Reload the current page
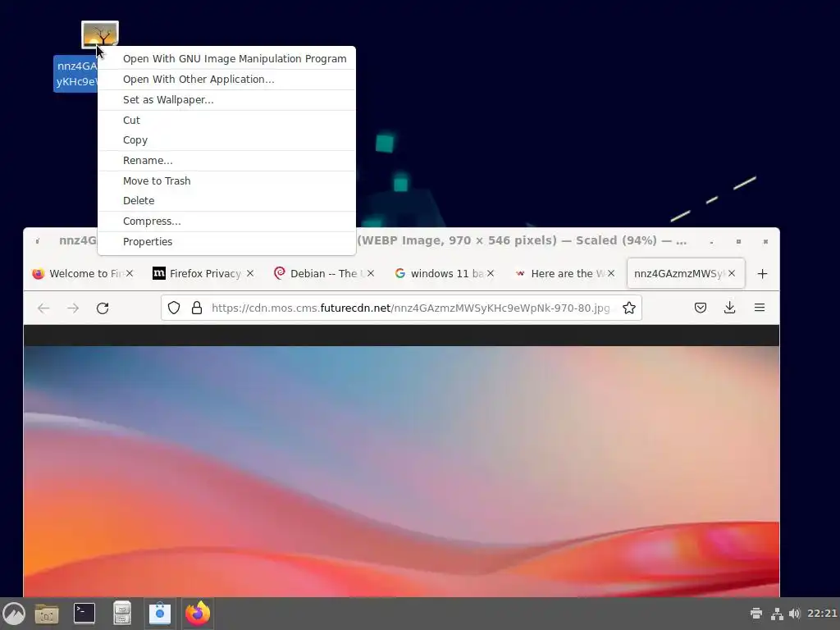The image size is (840, 630). pos(103,308)
